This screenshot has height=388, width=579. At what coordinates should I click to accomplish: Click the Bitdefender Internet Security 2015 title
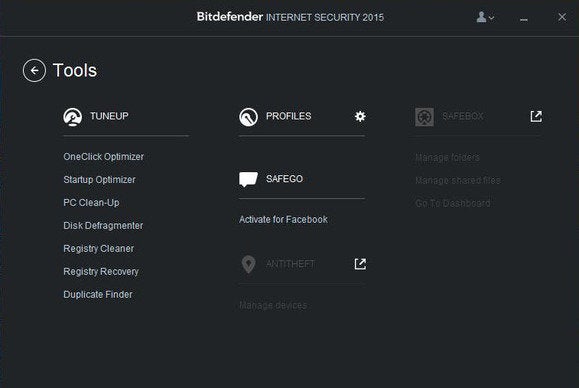(290, 17)
